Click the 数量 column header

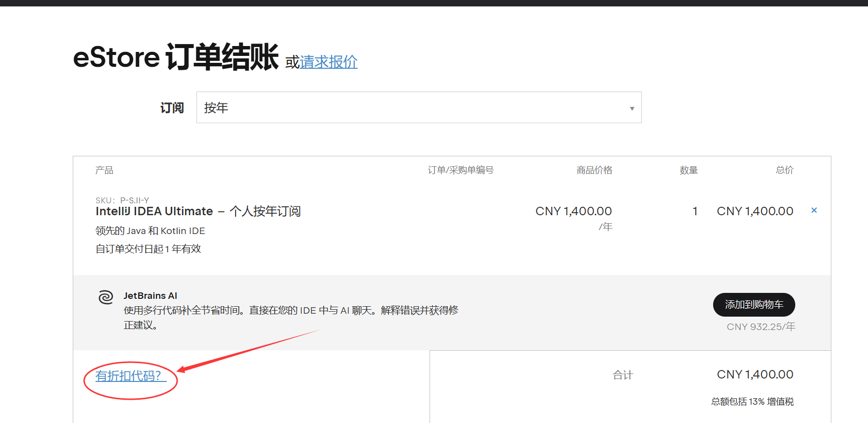[689, 170]
